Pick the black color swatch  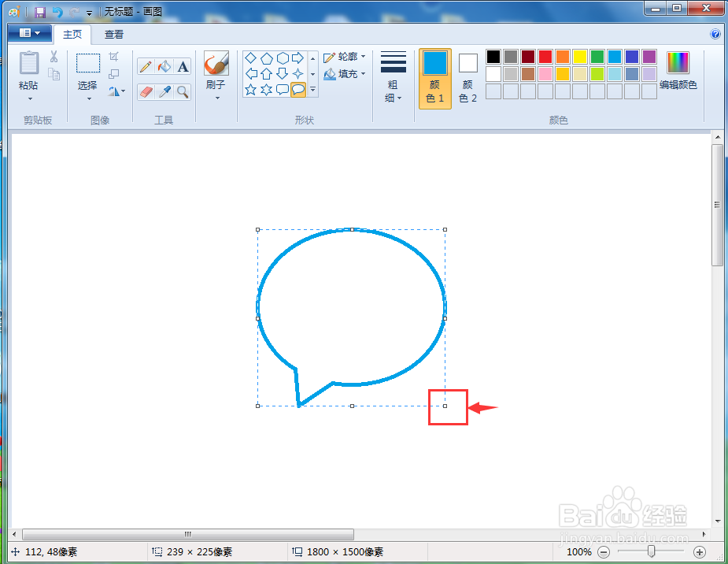point(493,57)
